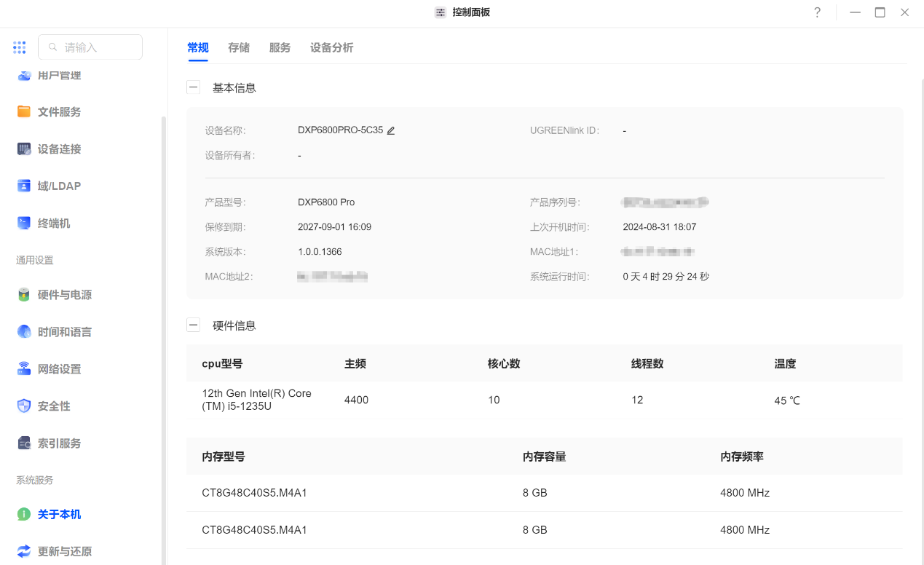Click the Hardware & Power icon
The image size is (924, 565).
pos(24,295)
